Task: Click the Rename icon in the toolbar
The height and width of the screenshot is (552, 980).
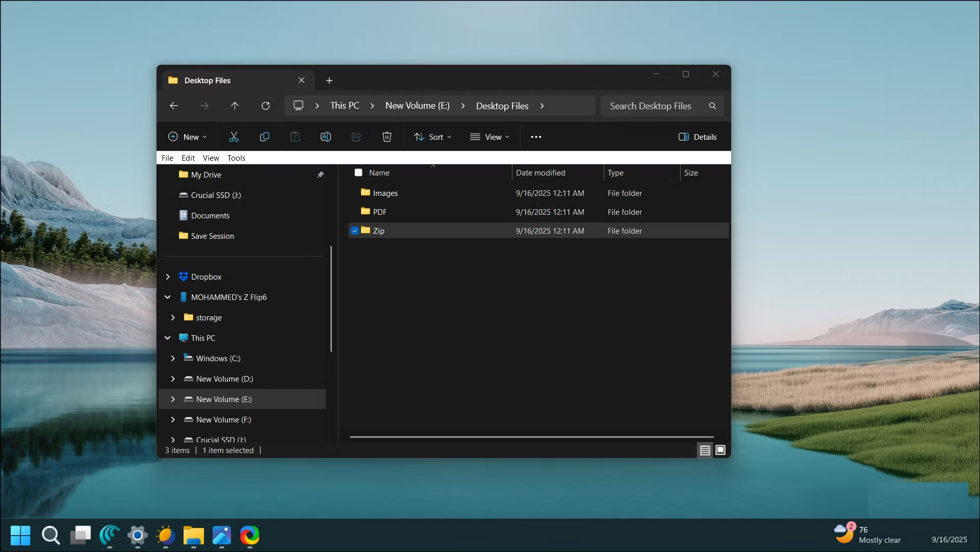Action: click(x=326, y=136)
